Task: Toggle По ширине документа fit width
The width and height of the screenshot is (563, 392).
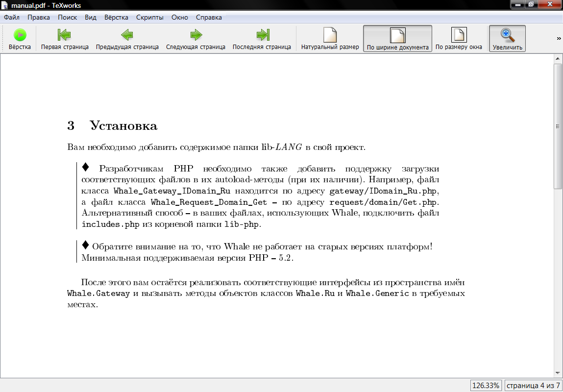Action: tap(397, 35)
